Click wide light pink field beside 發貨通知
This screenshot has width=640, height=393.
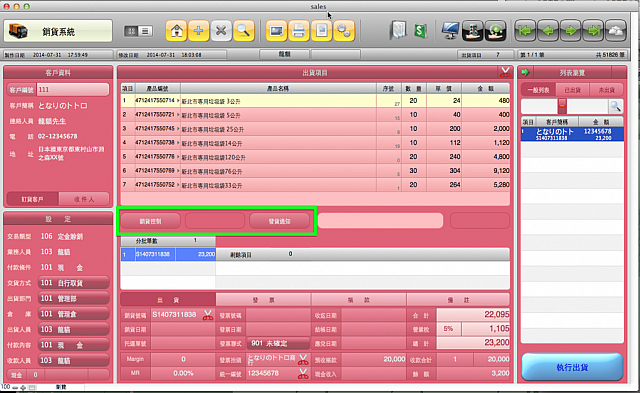tap(380, 221)
